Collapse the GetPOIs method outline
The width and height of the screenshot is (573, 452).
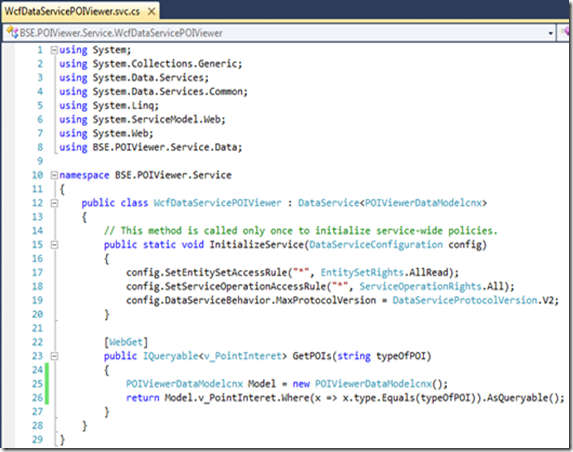54,356
